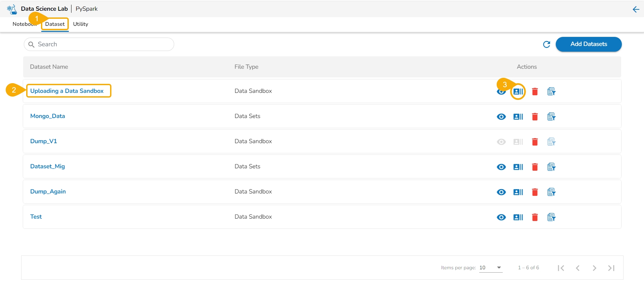This screenshot has height=282, width=644.
Task: Preview Mongo_Data using the eye icon
Action: [501, 117]
